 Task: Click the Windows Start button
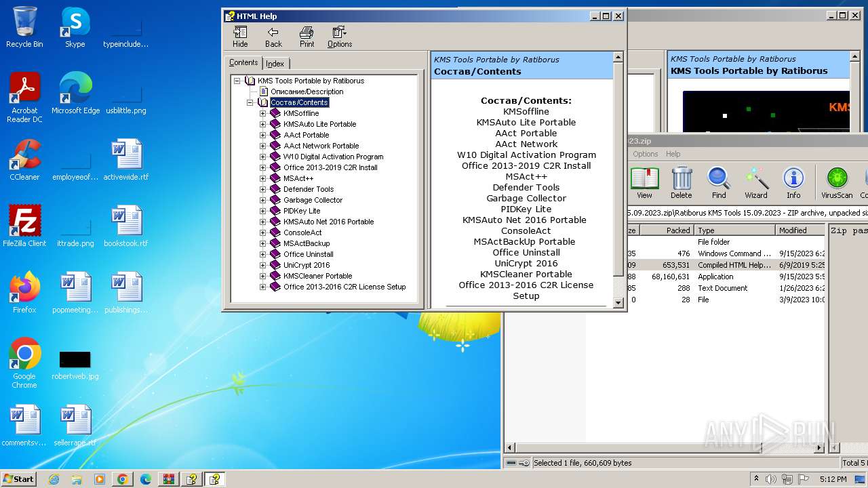coord(19,479)
